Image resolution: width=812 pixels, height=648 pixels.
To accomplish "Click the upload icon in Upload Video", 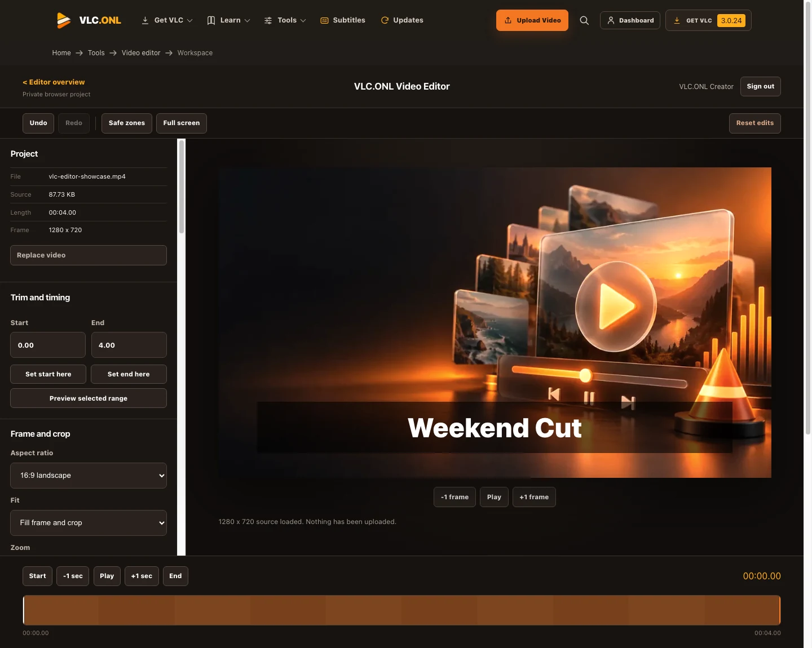I will point(508,20).
